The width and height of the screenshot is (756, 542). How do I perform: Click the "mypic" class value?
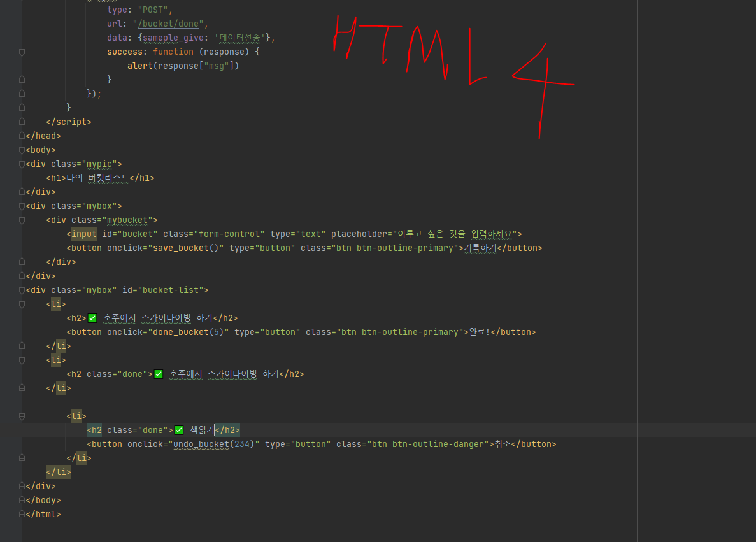tap(99, 164)
